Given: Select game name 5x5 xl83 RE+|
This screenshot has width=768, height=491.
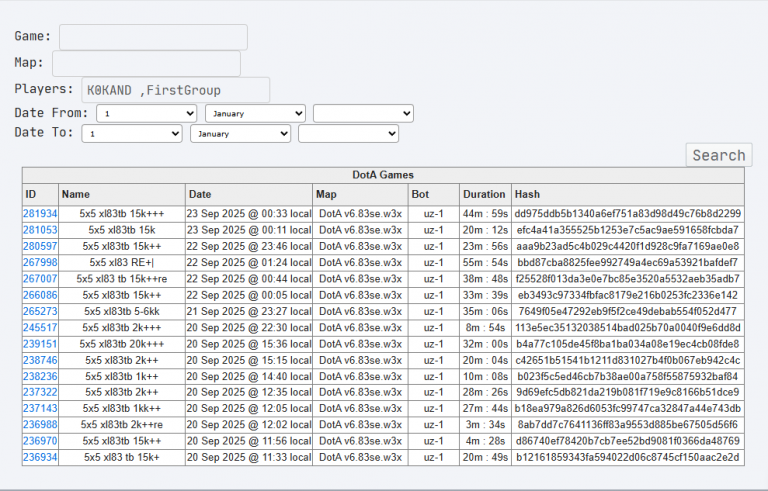Looking at the screenshot, I should (122, 262).
